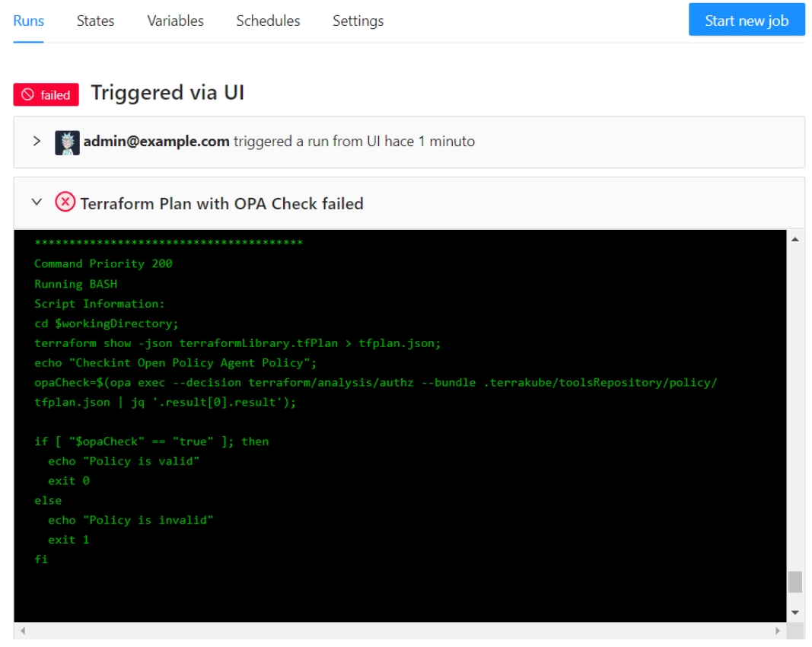This screenshot has width=812, height=647.
Task: Collapse the Terraform Plan step chevron
Action: click(36, 202)
